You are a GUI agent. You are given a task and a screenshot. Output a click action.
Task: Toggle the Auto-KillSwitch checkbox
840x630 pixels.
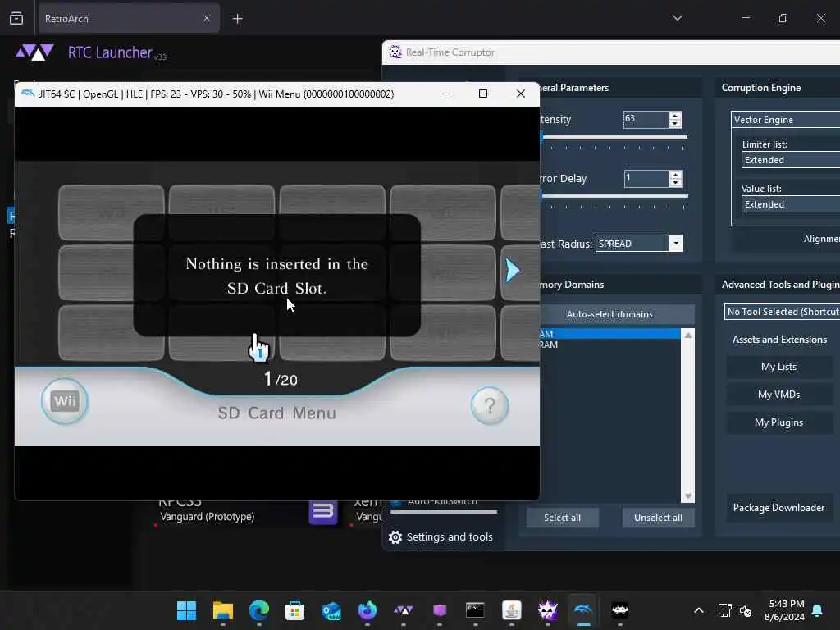(396, 503)
